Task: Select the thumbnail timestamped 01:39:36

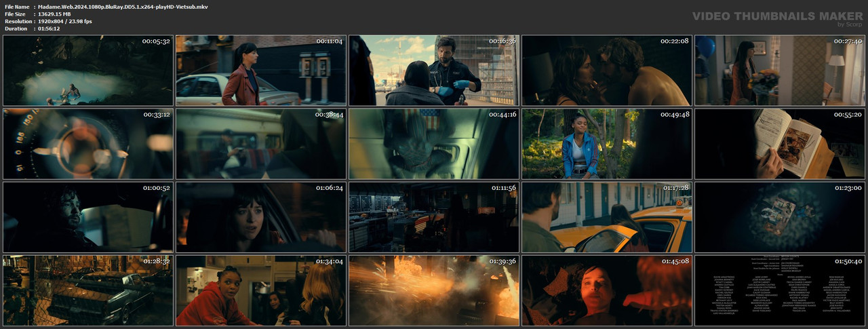Action: coord(434,290)
